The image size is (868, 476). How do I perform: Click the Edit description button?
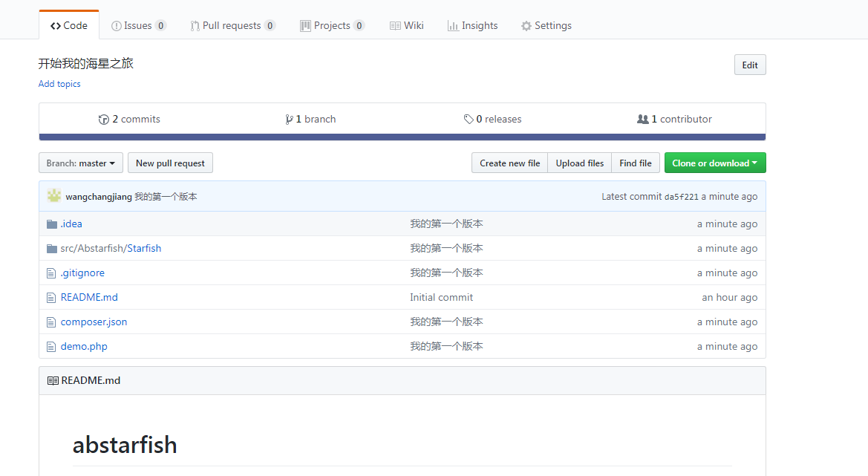750,65
